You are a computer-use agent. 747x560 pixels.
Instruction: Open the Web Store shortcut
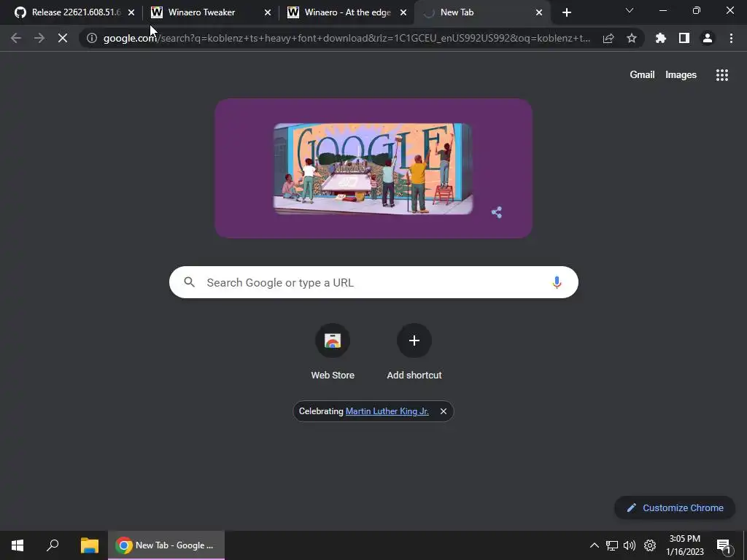[333, 351]
